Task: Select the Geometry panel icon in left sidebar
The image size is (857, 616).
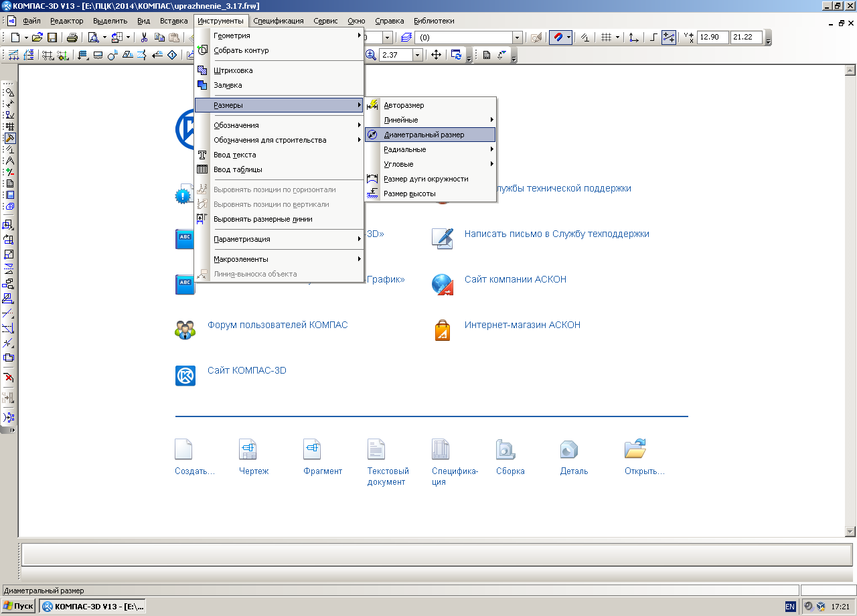Action: [9, 92]
